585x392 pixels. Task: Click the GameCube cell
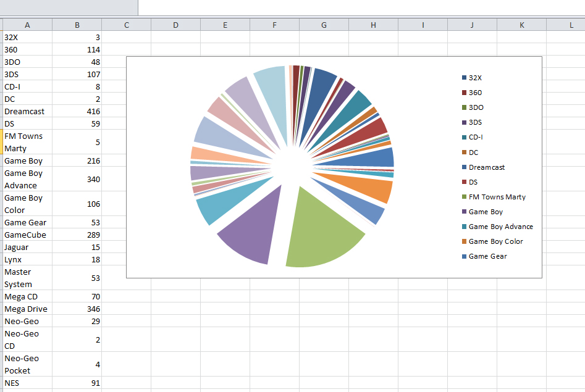(27, 235)
